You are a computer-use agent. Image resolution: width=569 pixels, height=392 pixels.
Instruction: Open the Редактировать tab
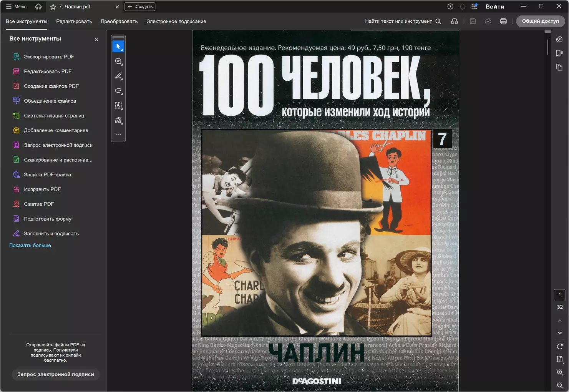pos(74,22)
